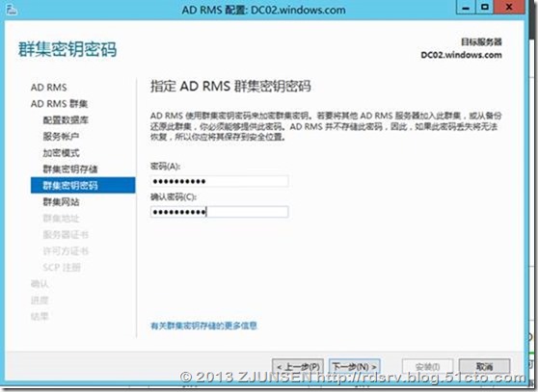The width and height of the screenshot is (538, 392).
Task: Go to the 配置数据库 step
Action: [66, 120]
